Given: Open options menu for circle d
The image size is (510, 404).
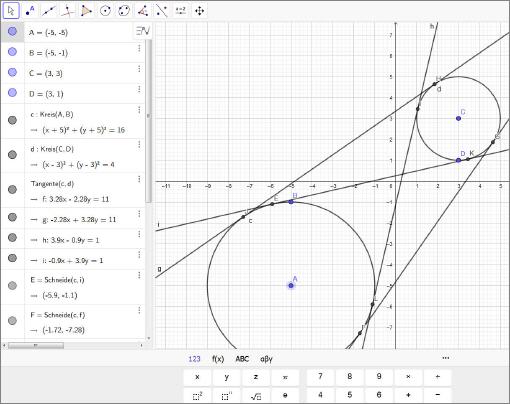Looking at the screenshot, I should [x=139, y=145].
